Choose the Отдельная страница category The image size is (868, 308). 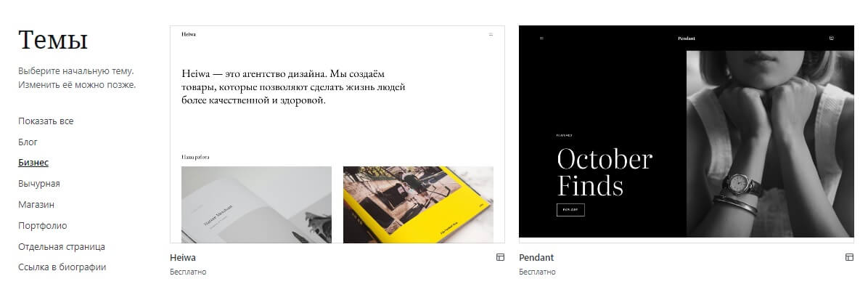point(62,247)
